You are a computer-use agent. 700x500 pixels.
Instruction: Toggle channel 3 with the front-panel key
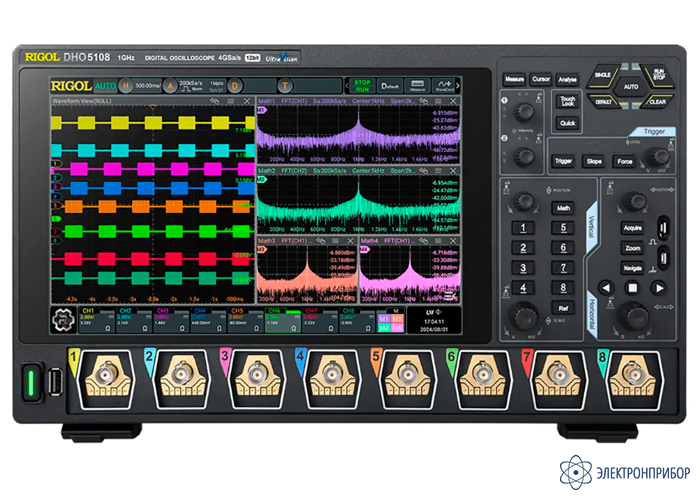point(523,268)
